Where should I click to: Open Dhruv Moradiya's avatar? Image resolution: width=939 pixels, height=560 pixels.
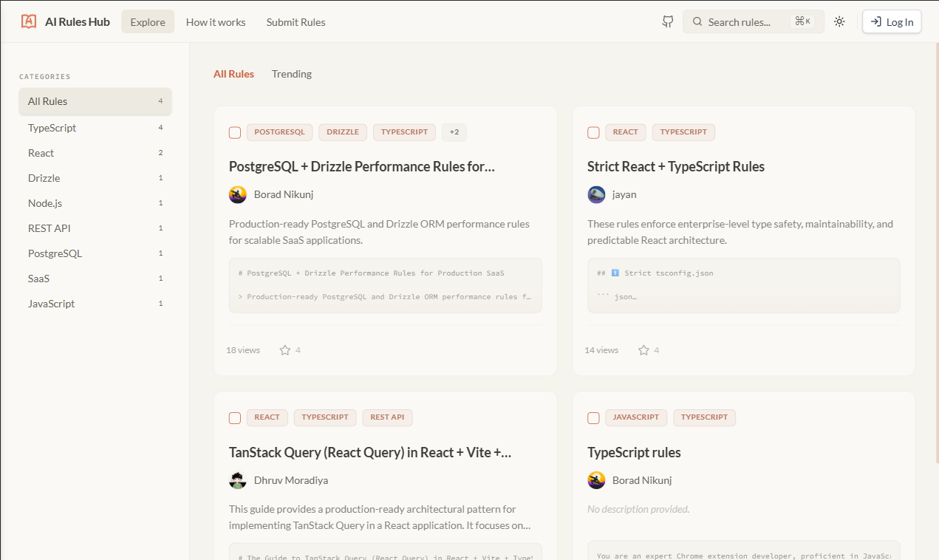(237, 480)
